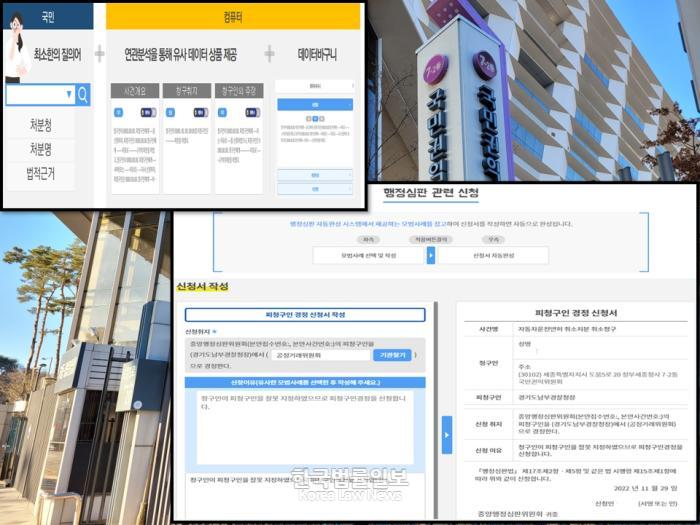Click the blue 기관찾기 button
The image size is (700, 525).
pyautogui.click(x=392, y=355)
